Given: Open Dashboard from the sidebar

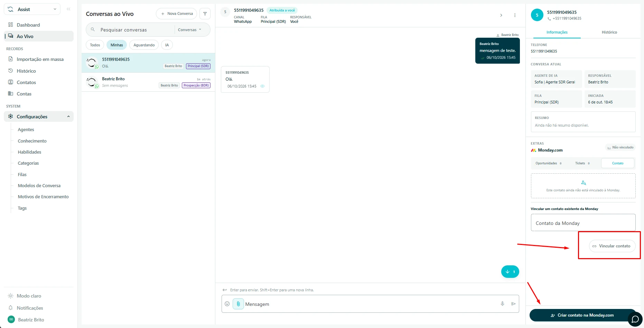Looking at the screenshot, I should coord(39,25).
